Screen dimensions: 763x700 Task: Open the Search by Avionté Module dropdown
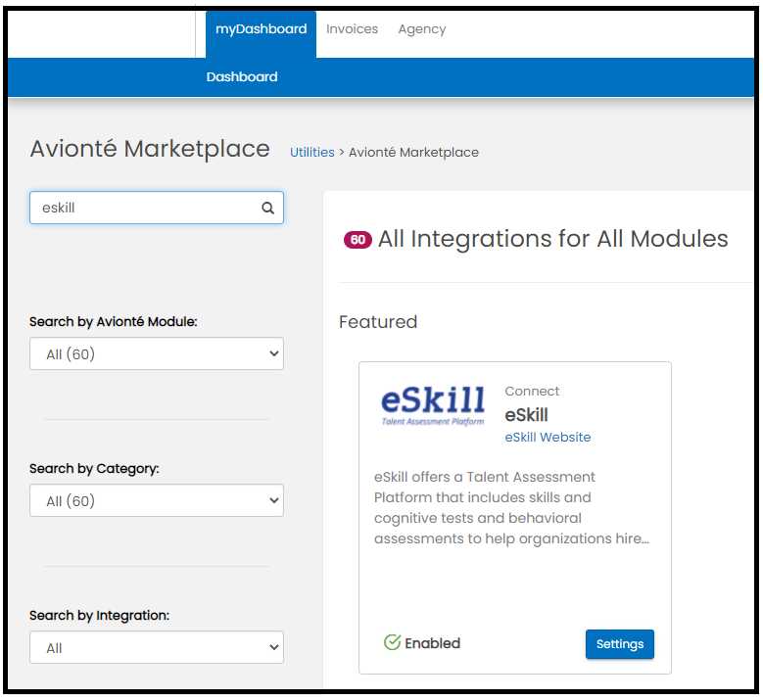(x=156, y=353)
